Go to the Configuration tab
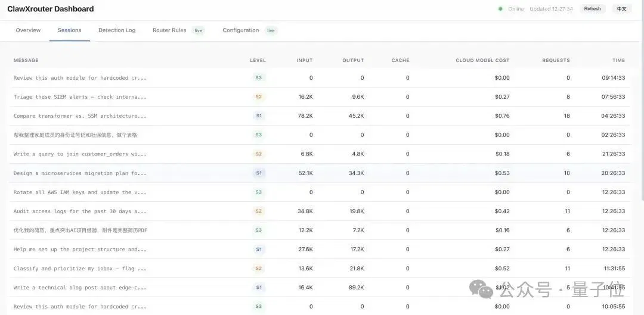Viewport: 644px width, 315px height. [241, 30]
